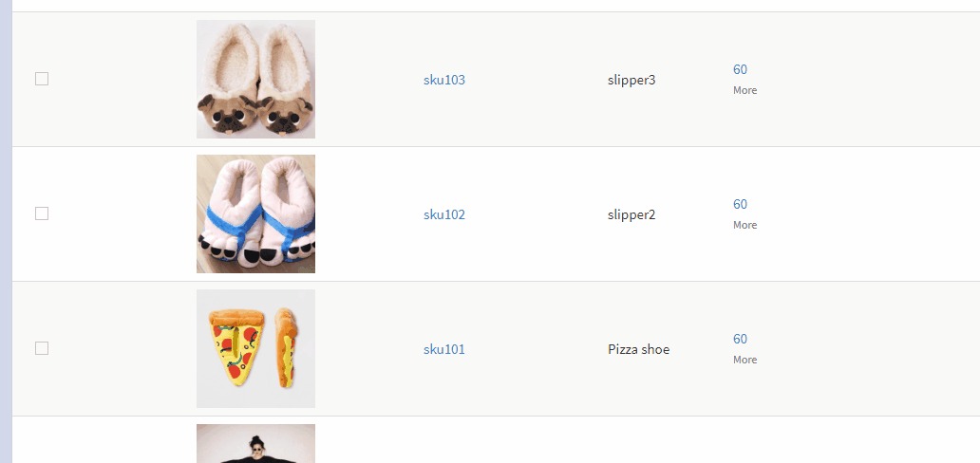Image resolution: width=980 pixels, height=463 pixels.
Task: Click the slipper3 product name
Action: tap(631, 80)
